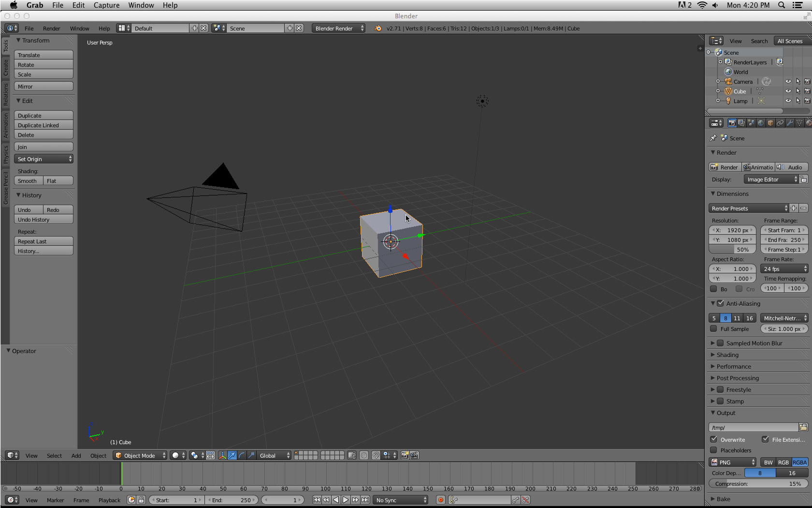Toggle automatic keyframe record button
Viewport: 812px width, 508px height.
[x=440, y=500]
